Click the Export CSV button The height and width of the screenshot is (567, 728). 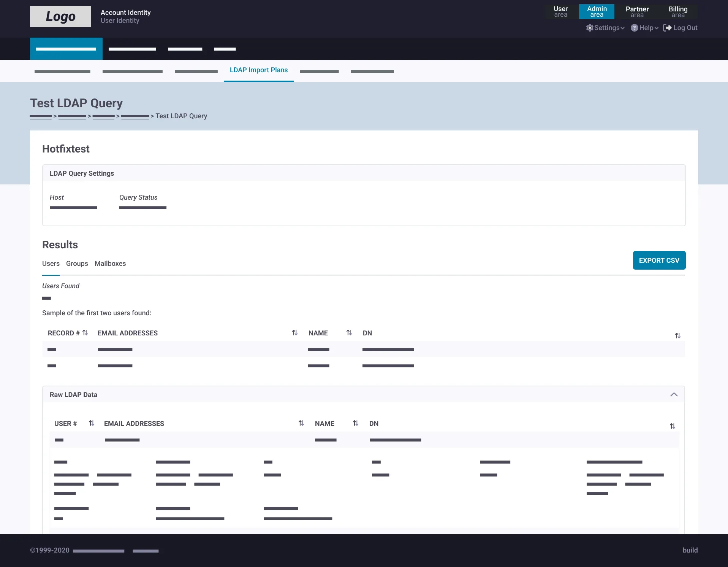[x=659, y=260]
